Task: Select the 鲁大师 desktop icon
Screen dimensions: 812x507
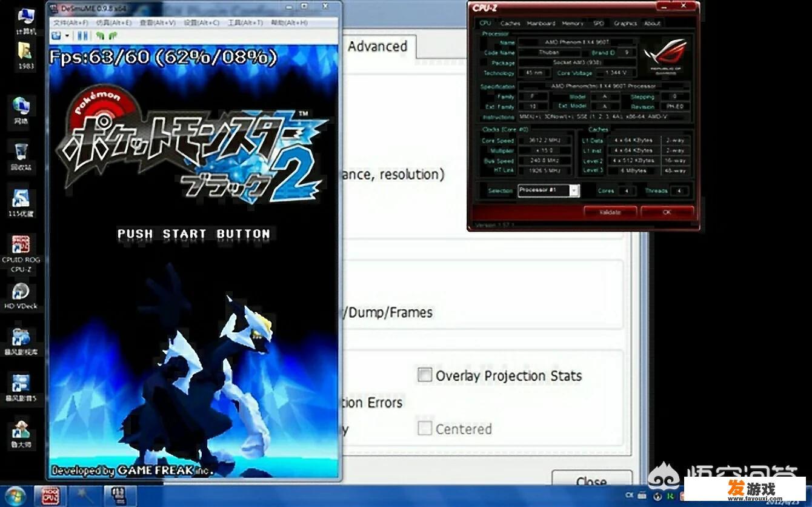Action: tap(21, 434)
